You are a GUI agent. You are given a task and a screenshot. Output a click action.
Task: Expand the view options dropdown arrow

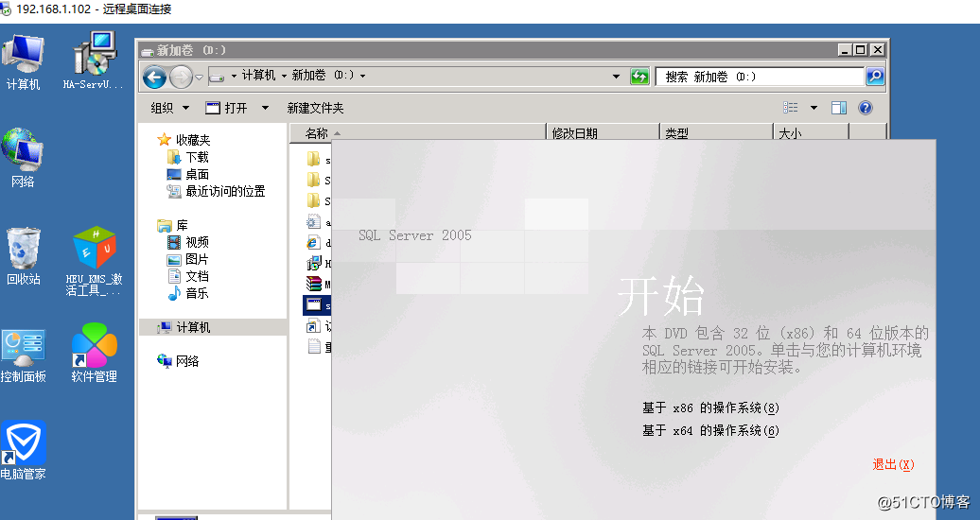(814, 108)
